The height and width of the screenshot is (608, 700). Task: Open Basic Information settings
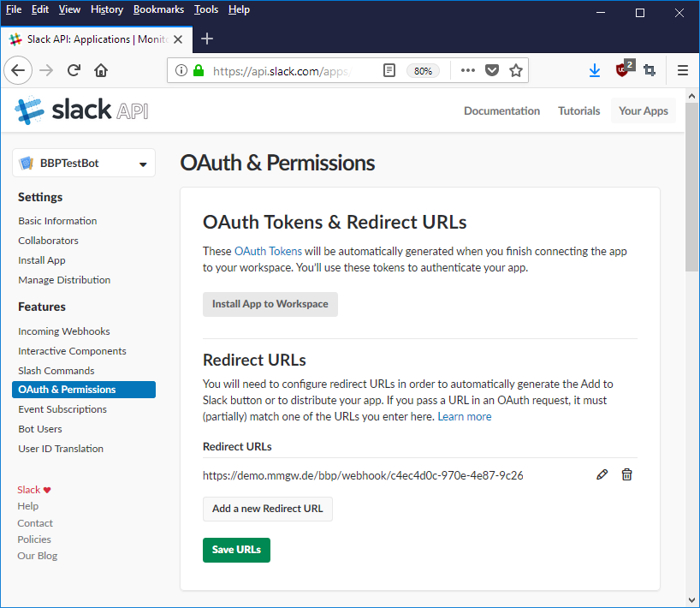[x=57, y=221]
